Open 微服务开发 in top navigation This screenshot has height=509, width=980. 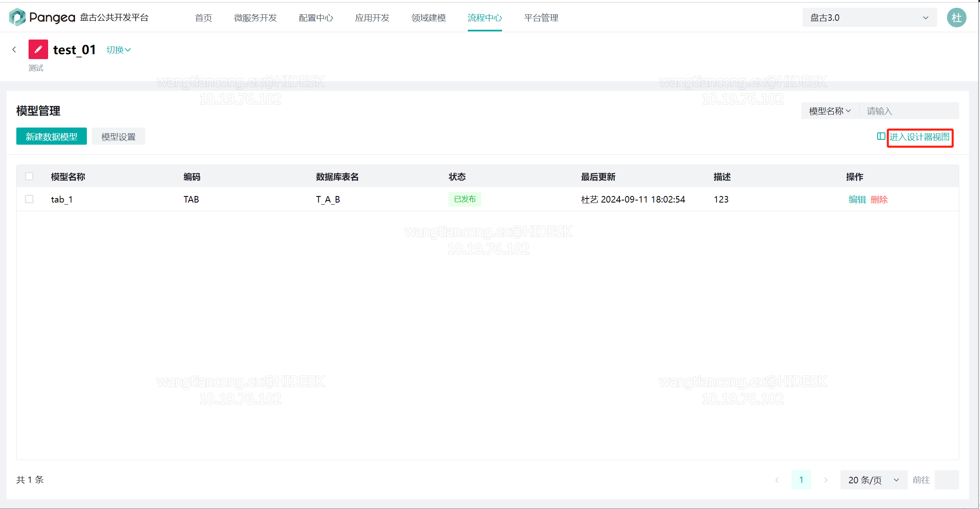click(x=255, y=18)
